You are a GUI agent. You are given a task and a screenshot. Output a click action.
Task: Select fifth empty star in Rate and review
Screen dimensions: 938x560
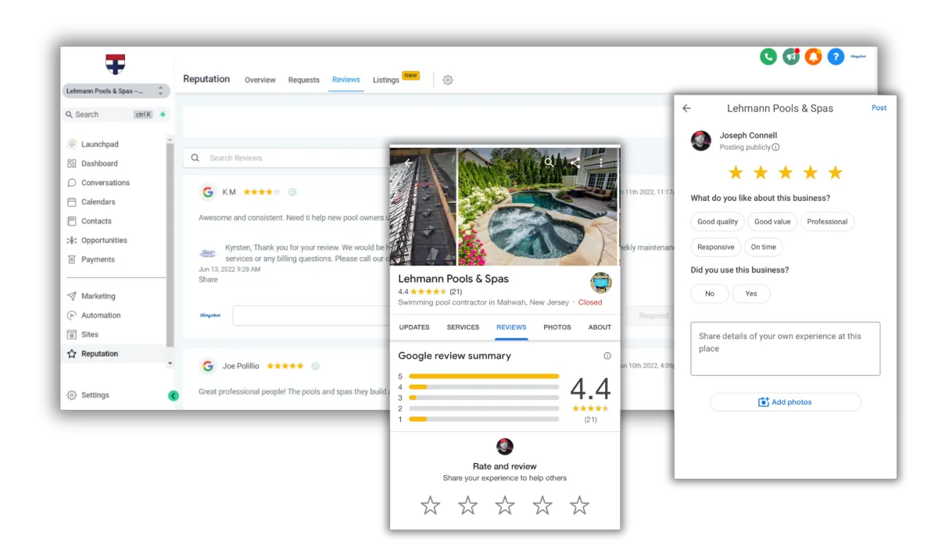click(x=579, y=505)
